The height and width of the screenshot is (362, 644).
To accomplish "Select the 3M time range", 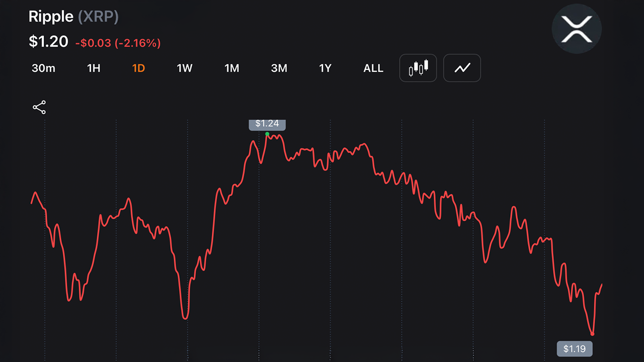I will (x=279, y=68).
